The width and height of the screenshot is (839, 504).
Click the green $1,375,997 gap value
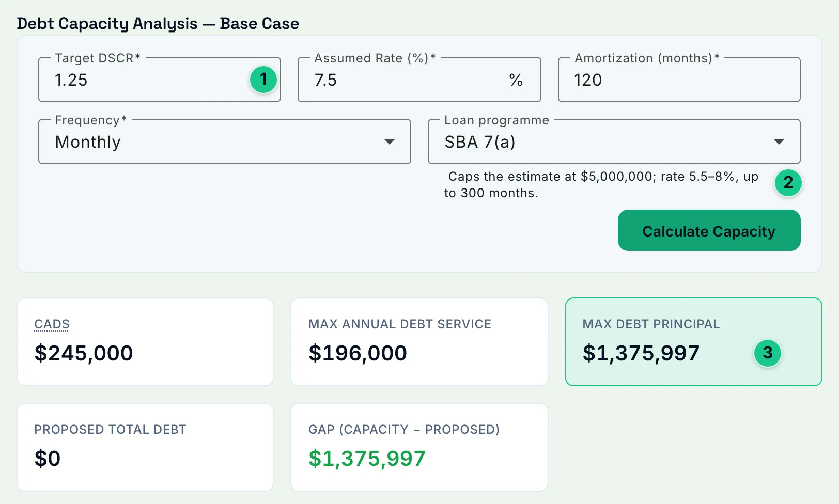pos(367,459)
